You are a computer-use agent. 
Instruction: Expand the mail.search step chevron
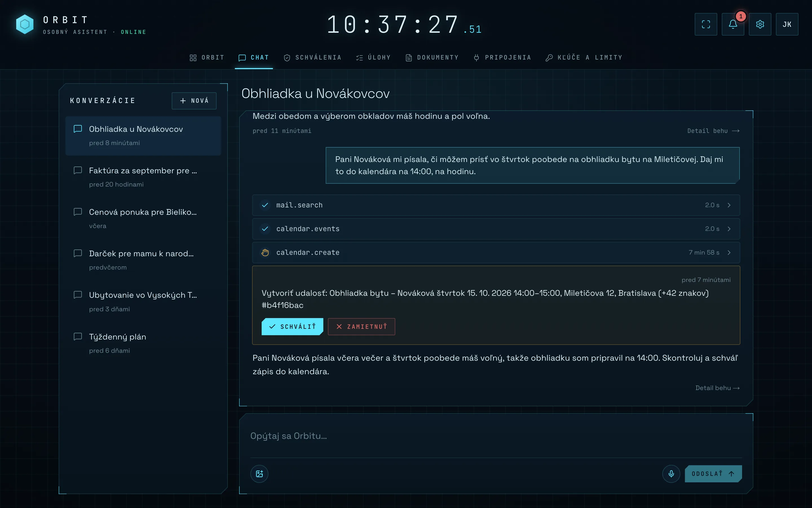(x=729, y=205)
